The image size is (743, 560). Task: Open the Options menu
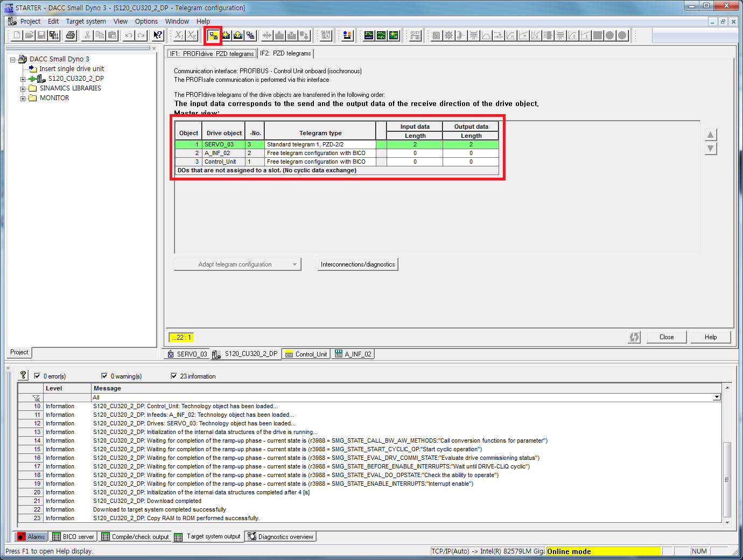(146, 22)
